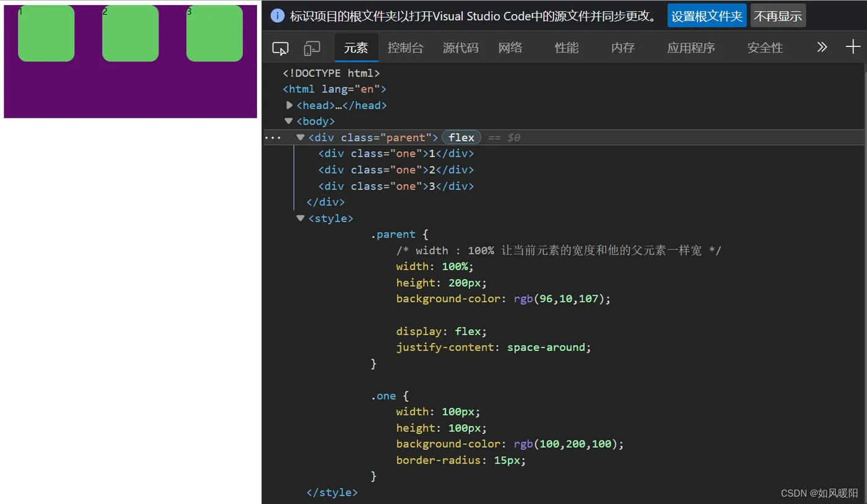Select the inspect element picker icon
The image size is (867, 504).
click(x=281, y=48)
